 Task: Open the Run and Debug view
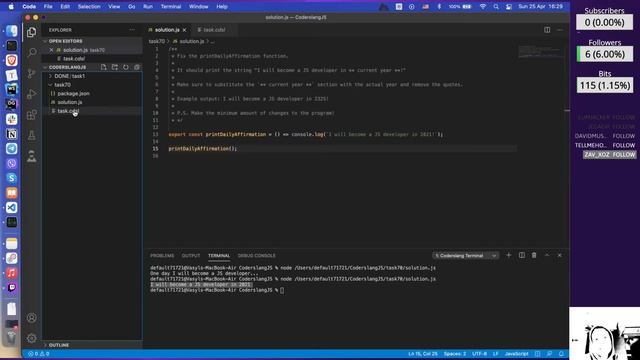31,94
